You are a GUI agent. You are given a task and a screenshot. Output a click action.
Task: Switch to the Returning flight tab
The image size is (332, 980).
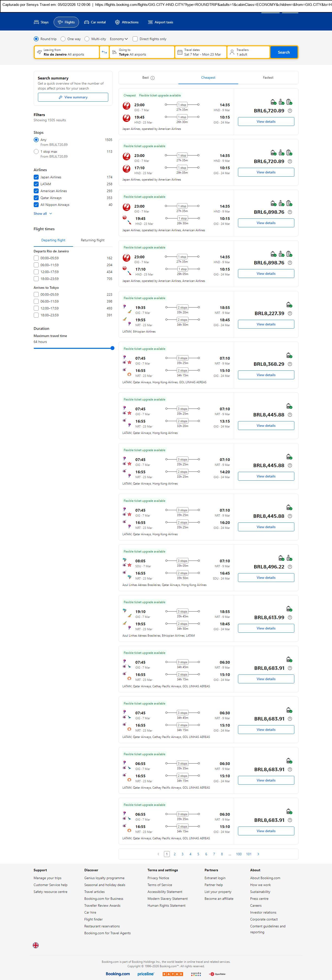[x=93, y=240]
